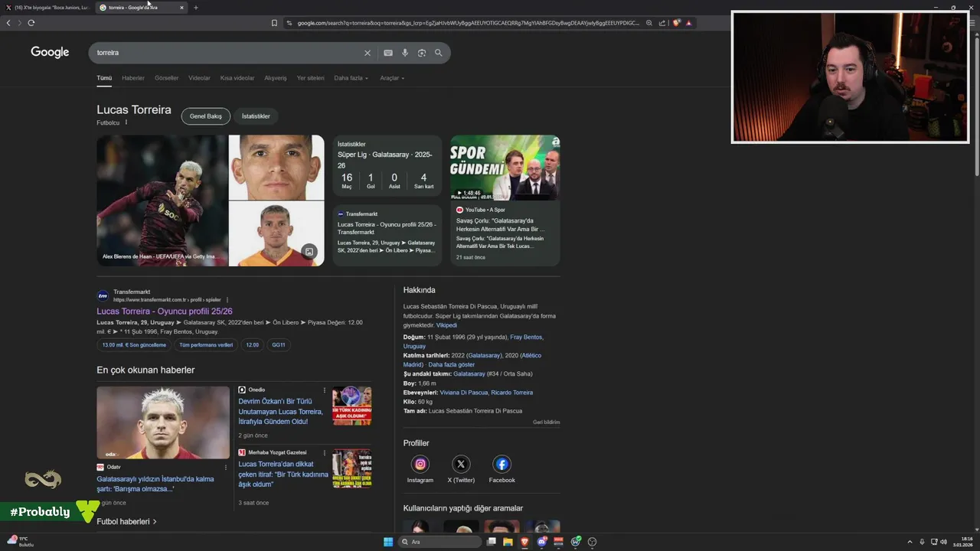Select the İstatistikler chip
This screenshot has height=551, width=980.
pyautogui.click(x=256, y=116)
